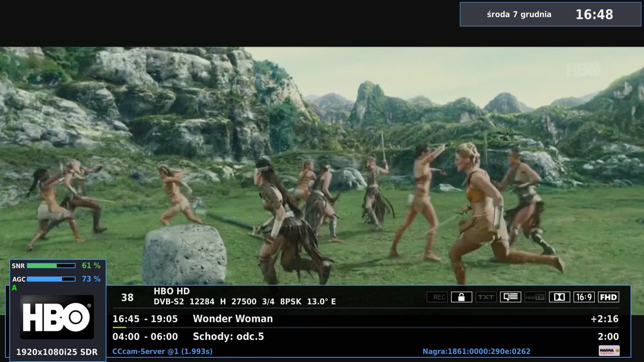Click the 1920x1080i25 SDR resolution text
Viewport: 644px width, 362px height.
click(57, 352)
